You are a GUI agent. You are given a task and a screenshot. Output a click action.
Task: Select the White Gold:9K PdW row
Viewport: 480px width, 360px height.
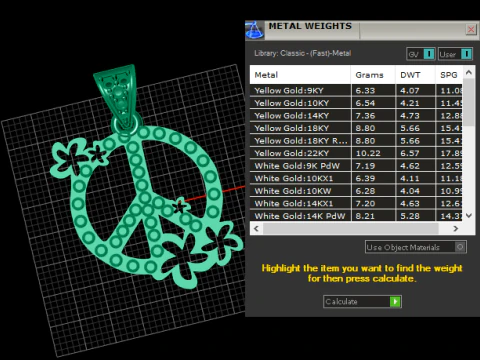[356, 166]
